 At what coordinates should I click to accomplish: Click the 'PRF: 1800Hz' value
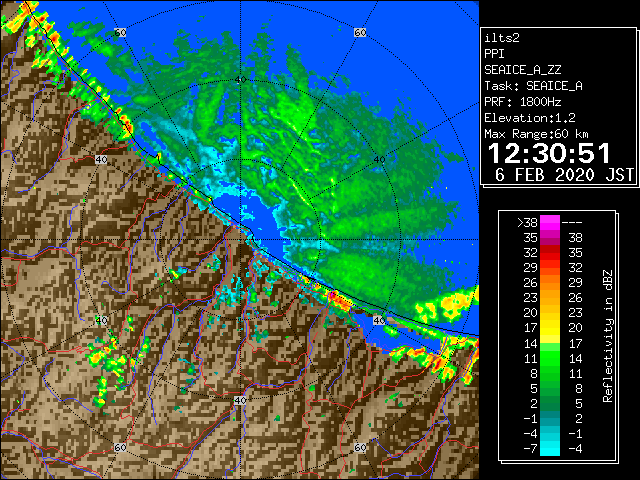point(523,102)
